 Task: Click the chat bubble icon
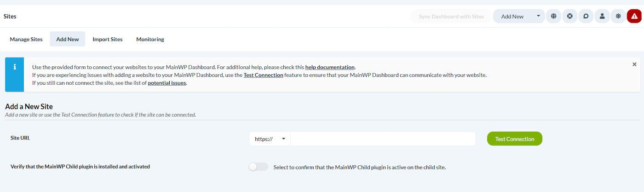586,17
